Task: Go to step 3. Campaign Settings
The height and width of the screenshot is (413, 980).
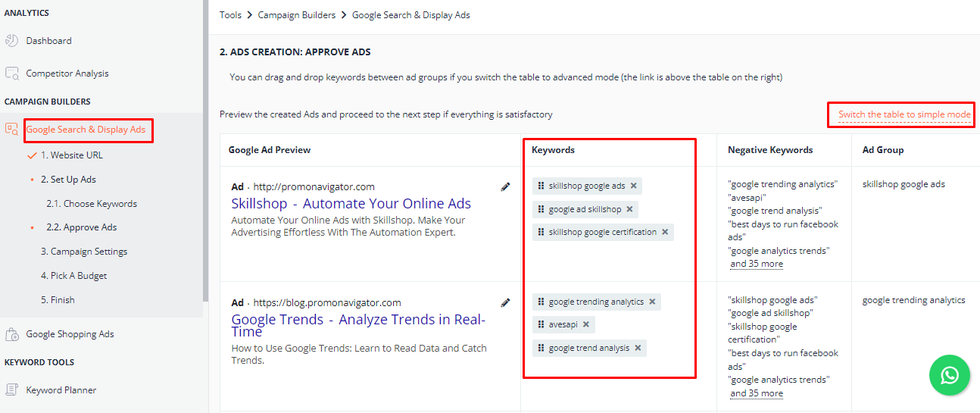Action: click(84, 252)
